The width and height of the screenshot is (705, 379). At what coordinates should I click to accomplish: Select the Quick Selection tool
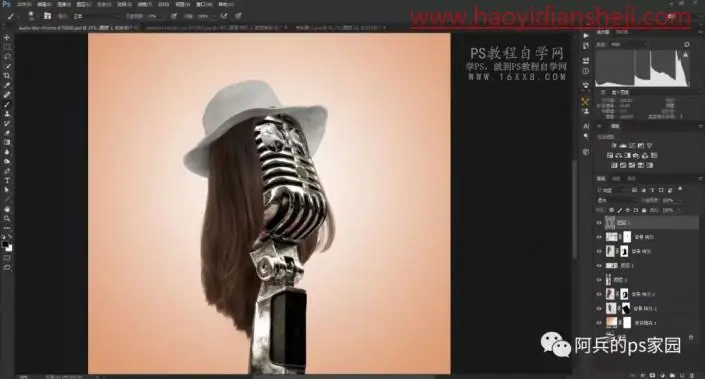click(x=7, y=66)
